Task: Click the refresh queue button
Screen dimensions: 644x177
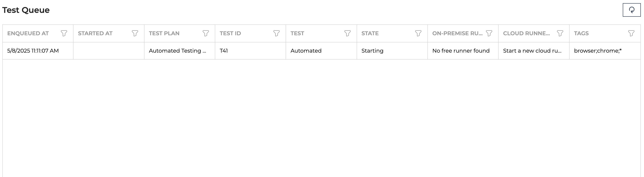Action: click(x=632, y=10)
